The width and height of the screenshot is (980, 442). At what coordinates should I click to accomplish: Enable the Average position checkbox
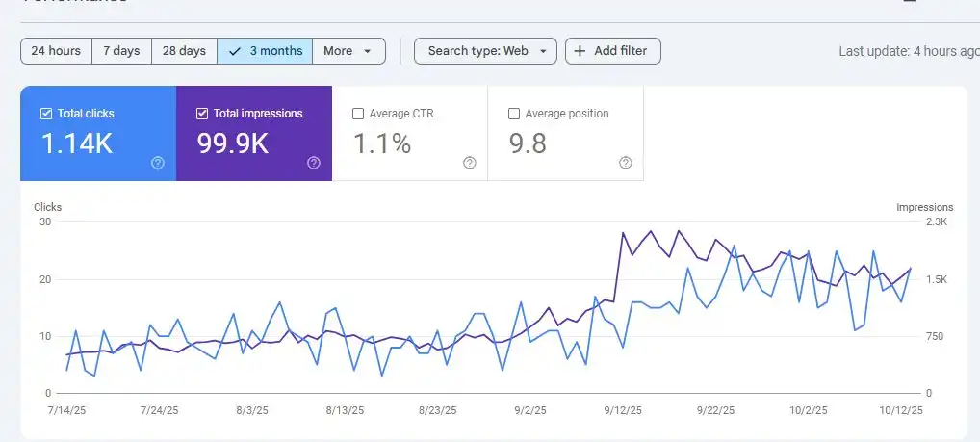(514, 114)
